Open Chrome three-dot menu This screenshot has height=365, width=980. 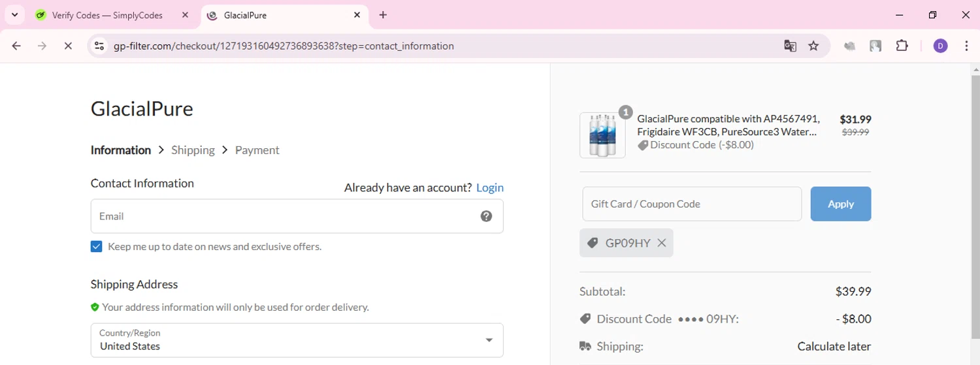point(966,46)
